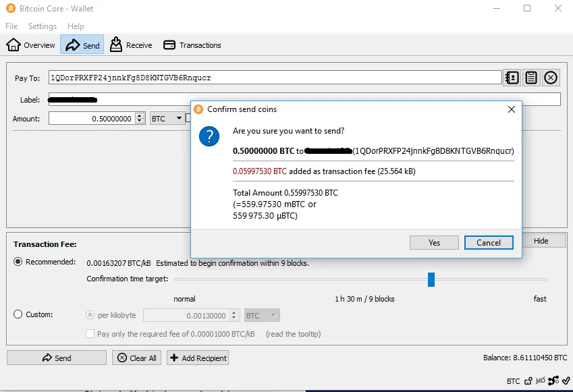Image resolution: width=573 pixels, height=392 pixels.
Task: Click the confirmation time target slider handle
Action: (x=431, y=279)
